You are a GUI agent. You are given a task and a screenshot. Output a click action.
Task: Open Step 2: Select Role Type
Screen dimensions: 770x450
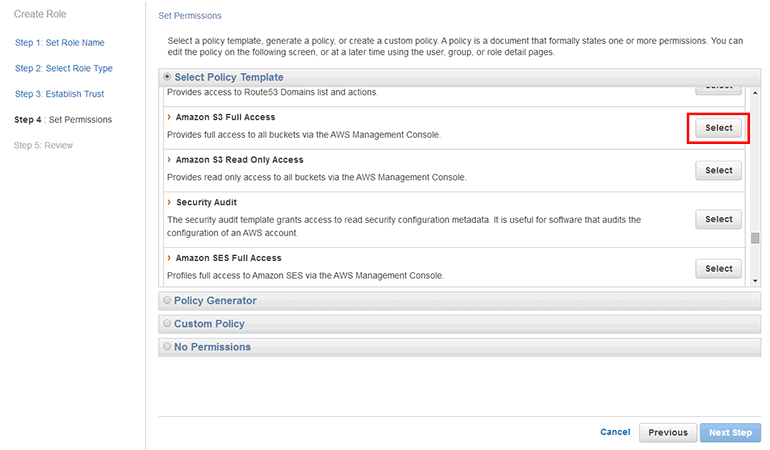pos(63,68)
